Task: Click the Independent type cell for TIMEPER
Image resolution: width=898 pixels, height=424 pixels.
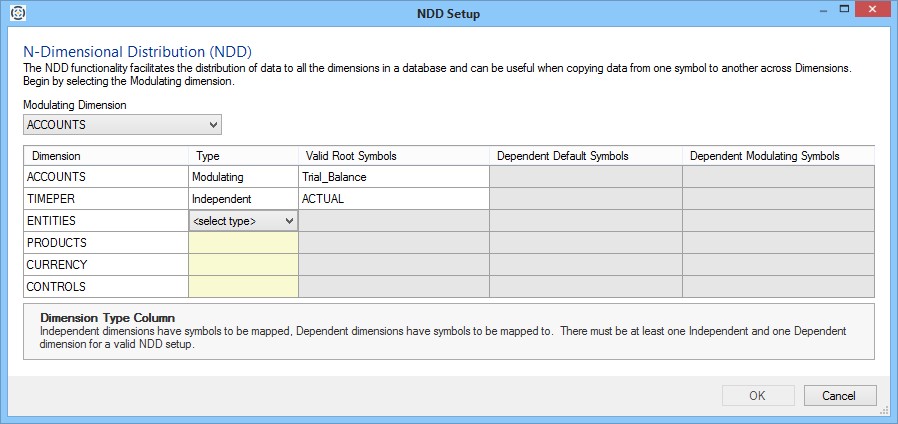Action: pos(243,199)
